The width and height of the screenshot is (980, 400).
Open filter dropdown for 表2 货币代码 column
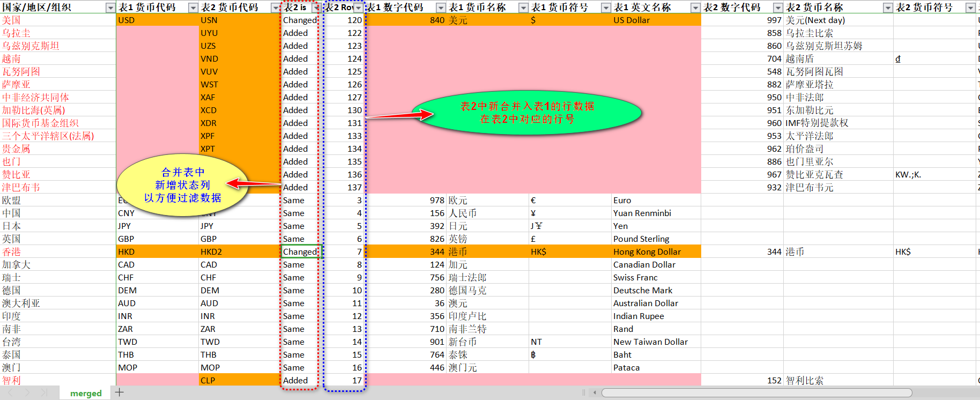pos(276,8)
